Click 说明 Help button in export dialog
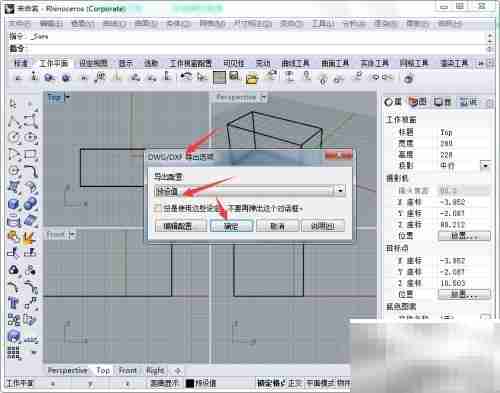This screenshot has width=500, height=393. tap(323, 226)
